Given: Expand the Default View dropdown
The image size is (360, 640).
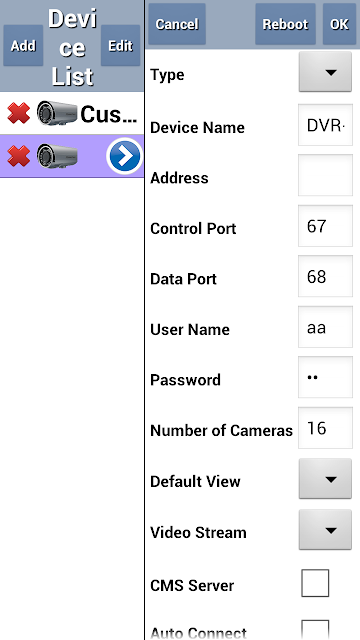Looking at the screenshot, I should [325, 479].
